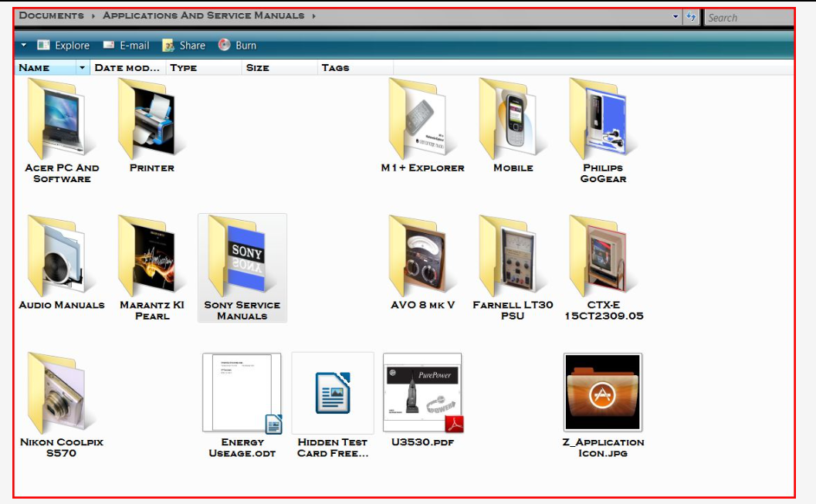Open the Marantz KI Pearl folder
Screen dimensions: 816x504
tap(151, 268)
